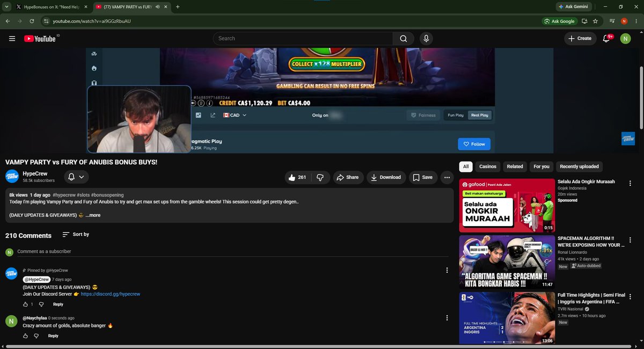Click the Chrome address bar URL
The height and width of the screenshot is (349, 644).
92,21
